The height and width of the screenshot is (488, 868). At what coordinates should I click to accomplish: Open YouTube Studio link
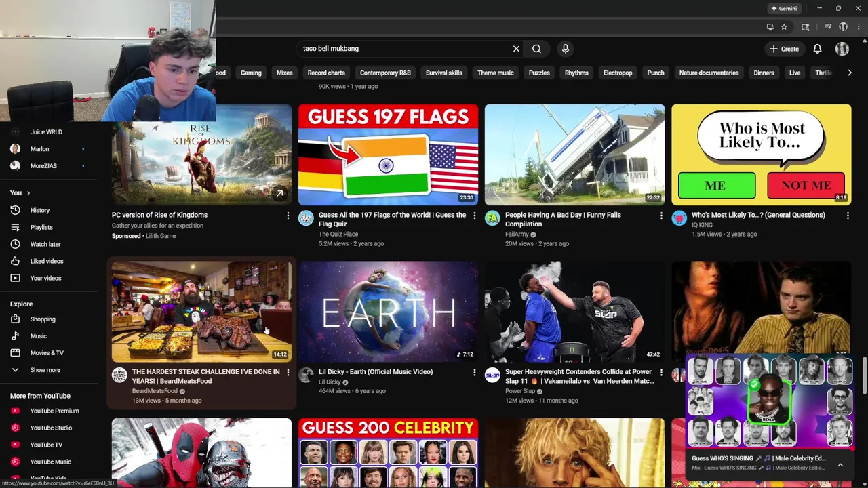pos(51,428)
